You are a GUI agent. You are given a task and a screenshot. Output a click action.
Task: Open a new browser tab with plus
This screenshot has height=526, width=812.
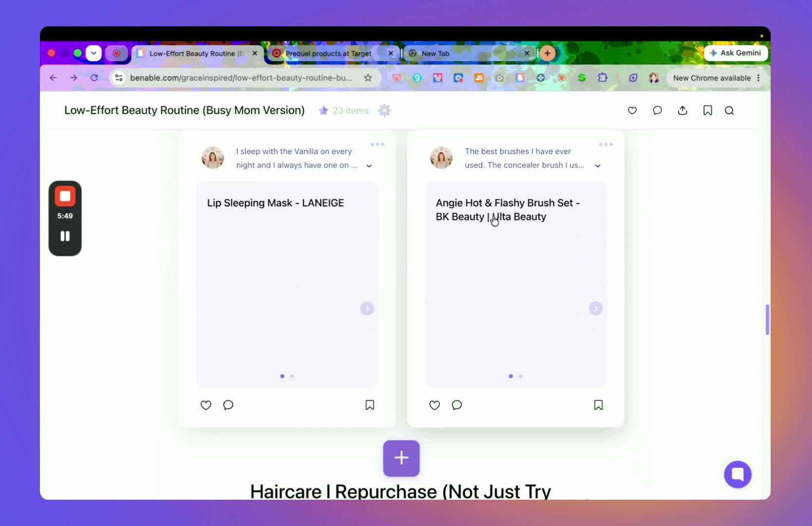[548, 53]
